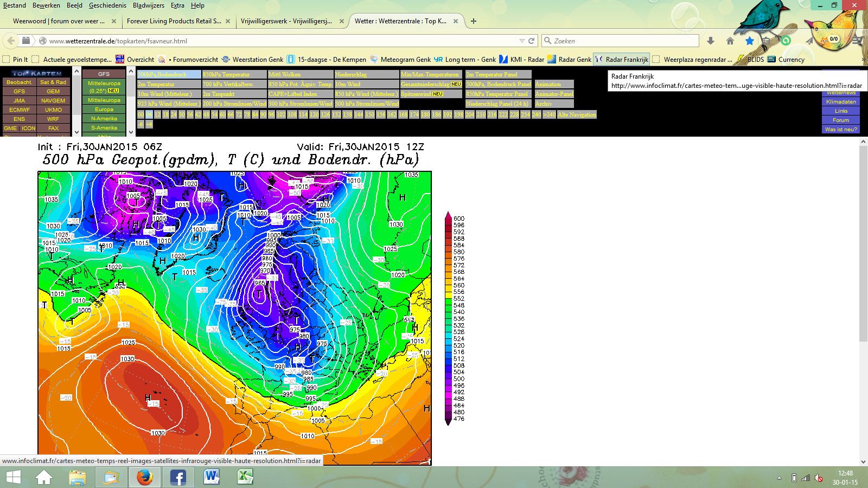Reload the page with the refresh icon
The image size is (868, 488).
coord(532,41)
